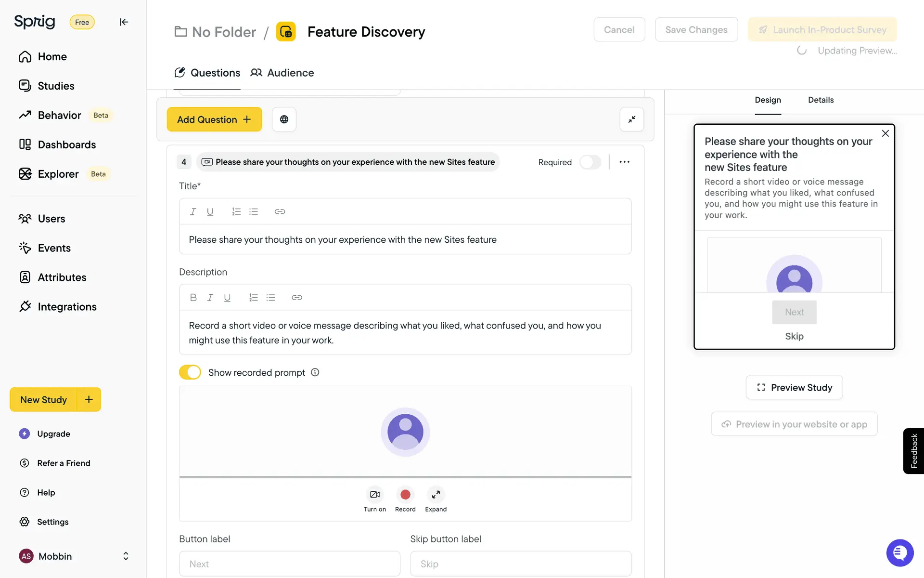Insert link in the Title toolbar
Viewport: 924px width, 578px height.
click(280, 211)
